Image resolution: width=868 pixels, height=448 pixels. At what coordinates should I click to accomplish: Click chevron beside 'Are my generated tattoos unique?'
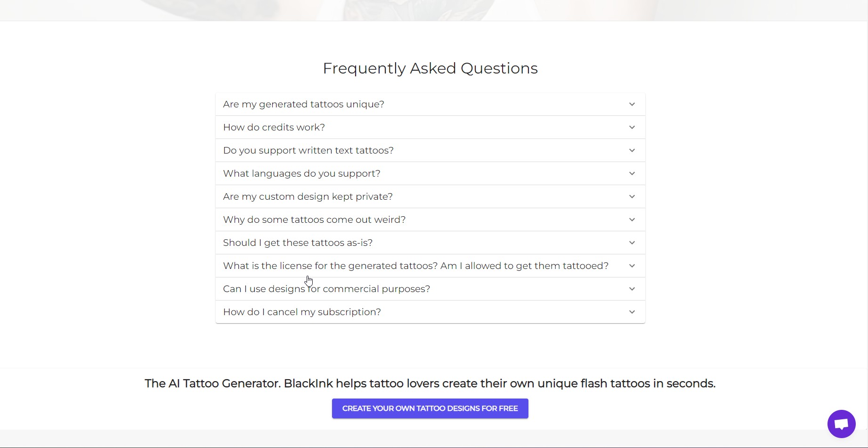[632, 104]
